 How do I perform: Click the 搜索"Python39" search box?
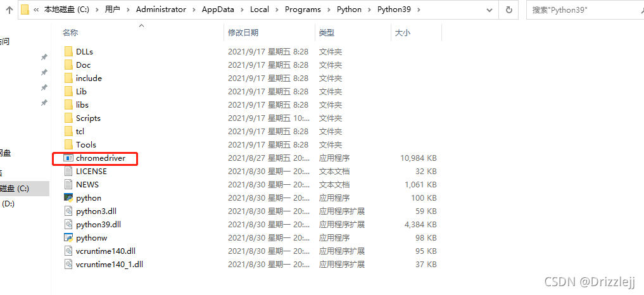[585, 9]
